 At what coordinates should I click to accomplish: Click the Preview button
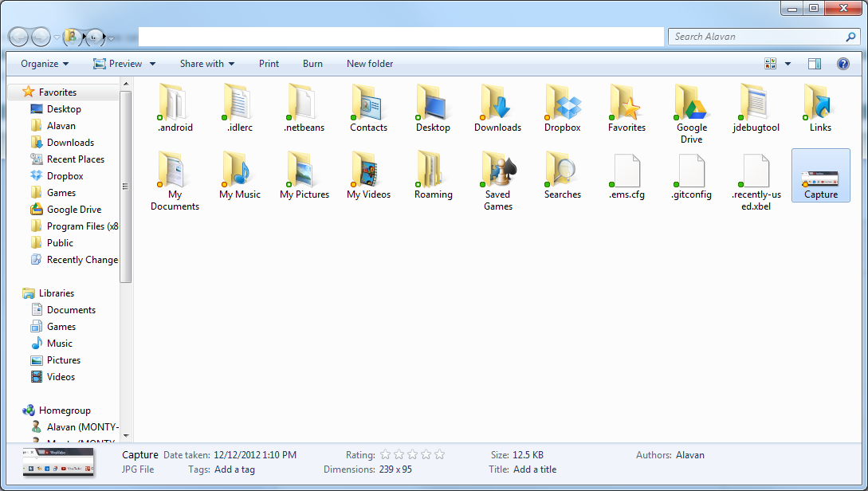pos(118,64)
